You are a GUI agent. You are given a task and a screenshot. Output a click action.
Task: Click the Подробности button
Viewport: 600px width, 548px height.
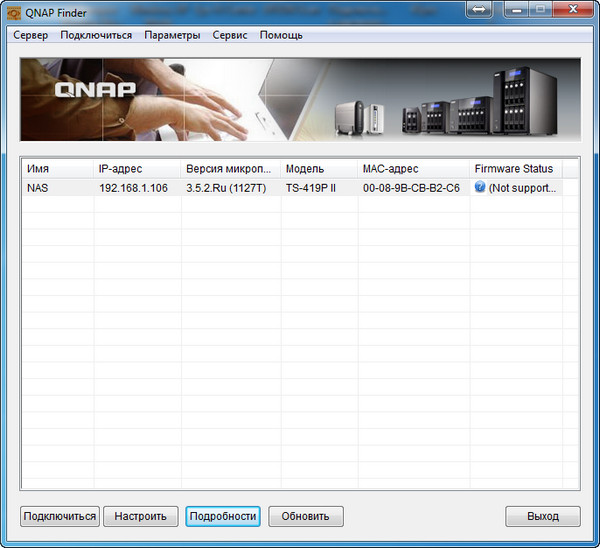(x=222, y=517)
